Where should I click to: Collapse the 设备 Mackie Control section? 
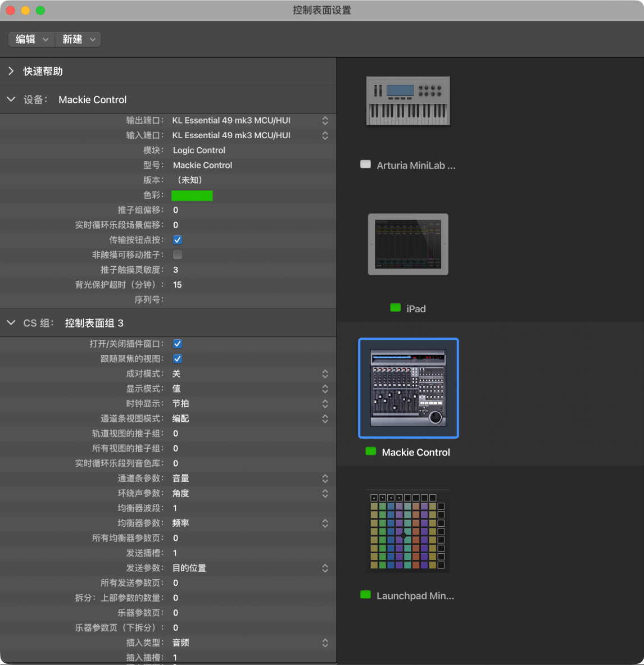(x=11, y=99)
